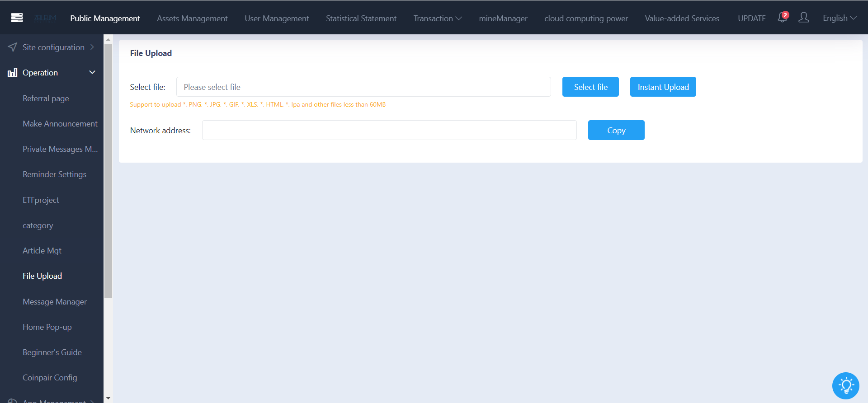This screenshot has height=403, width=868.
Task: Open the notification bell icon
Action: 782,18
